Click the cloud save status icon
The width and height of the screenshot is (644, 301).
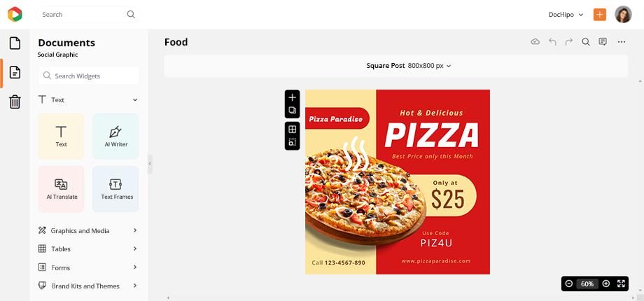click(x=535, y=42)
